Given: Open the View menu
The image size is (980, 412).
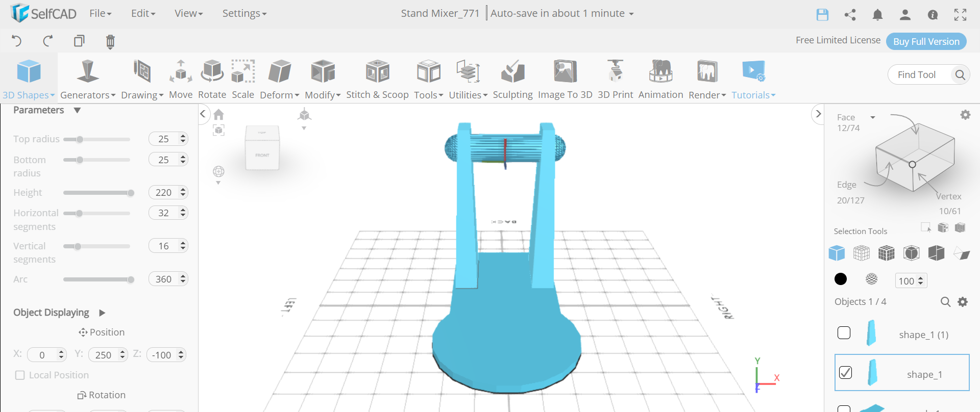Looking at the screenshot, I should (x=188, y=14).
